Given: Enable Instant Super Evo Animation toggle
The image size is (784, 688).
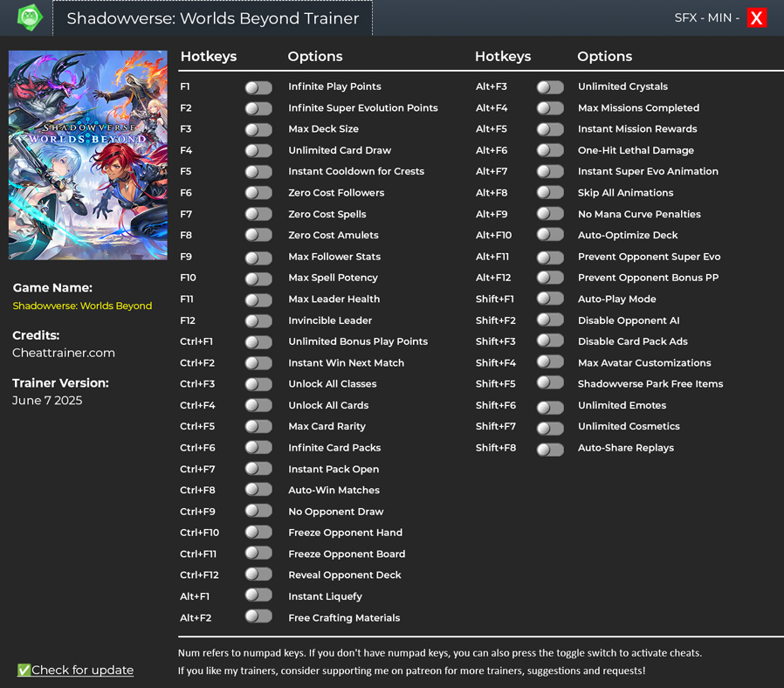Looking at the screenshot, I should (550, 173).
